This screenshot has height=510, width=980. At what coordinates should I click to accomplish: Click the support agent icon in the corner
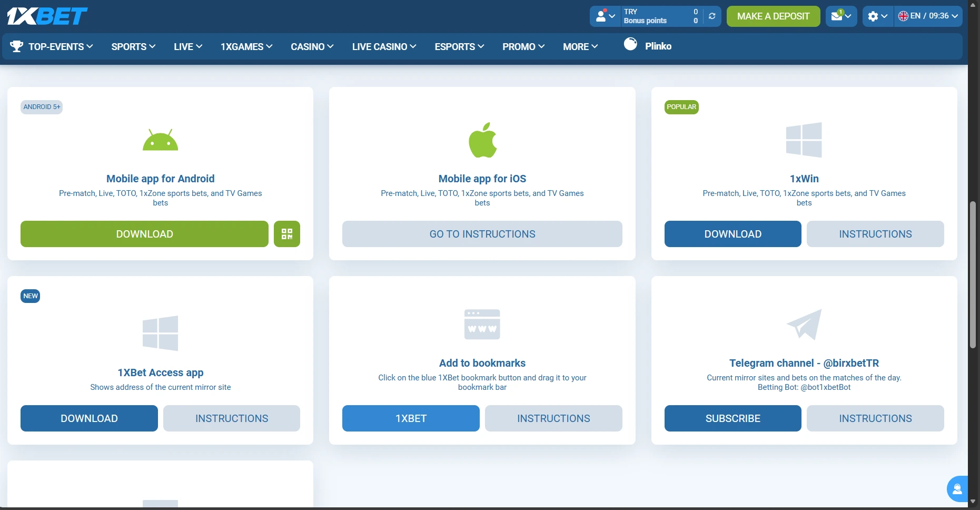(957, 489)
